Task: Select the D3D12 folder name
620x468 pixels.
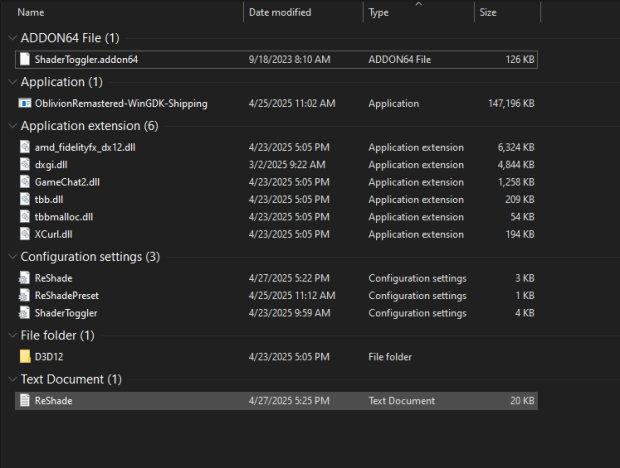Action: tap(49, 357)
